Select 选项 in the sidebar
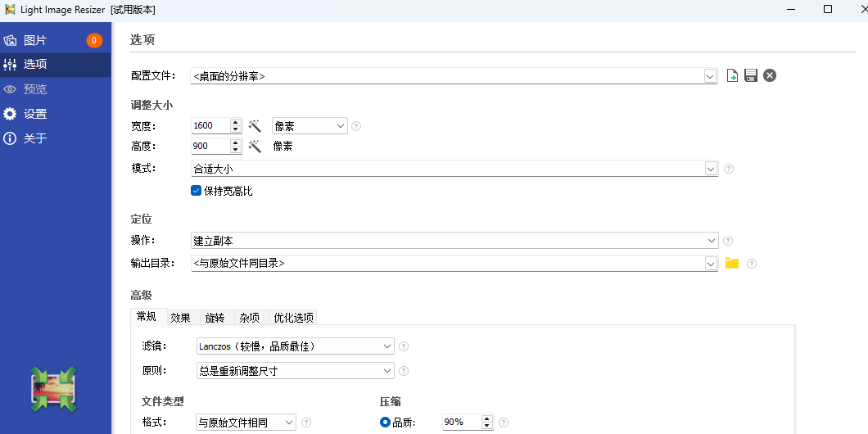This screenshot has width=868, height=434. (x=56, y=65)
